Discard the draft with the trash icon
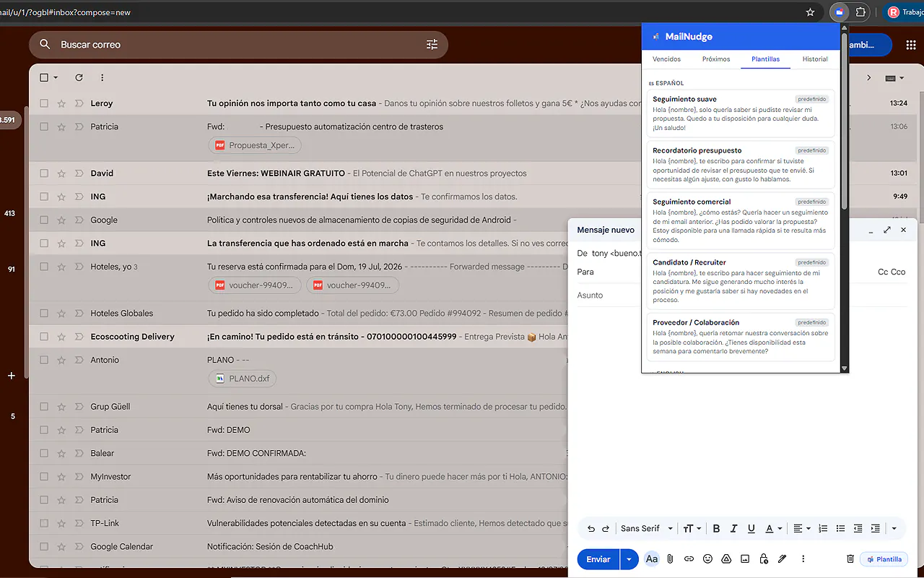 tap(850, 559)
